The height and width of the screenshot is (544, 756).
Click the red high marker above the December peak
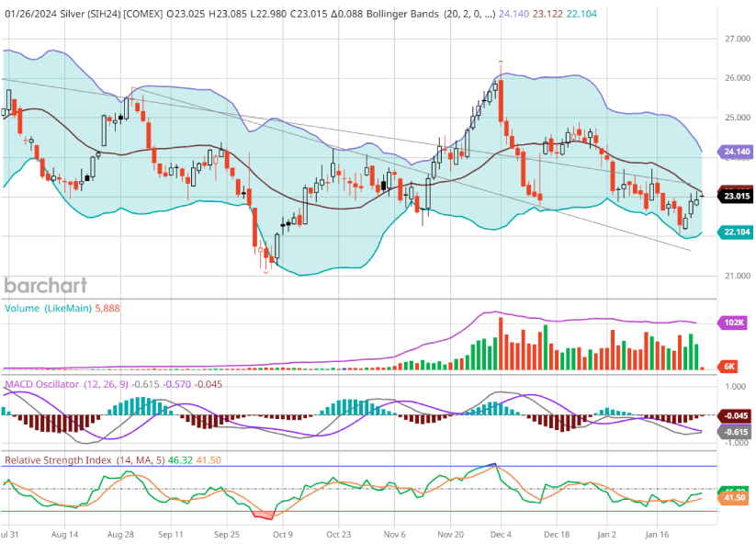[x=501, y=62]
